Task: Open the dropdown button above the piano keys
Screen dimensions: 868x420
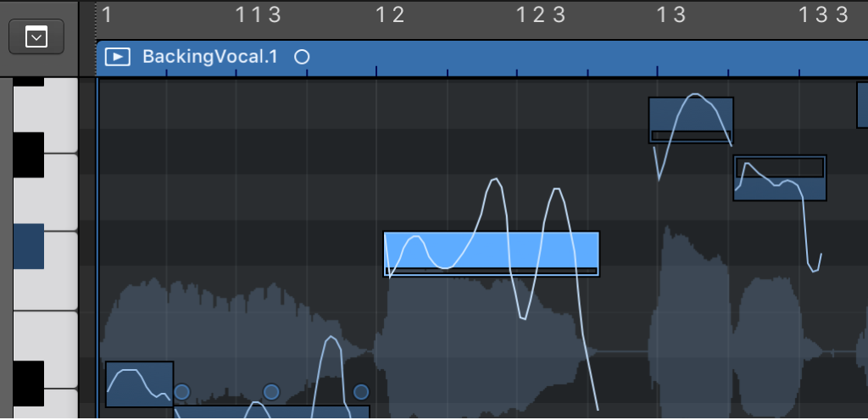Action: 36,37
